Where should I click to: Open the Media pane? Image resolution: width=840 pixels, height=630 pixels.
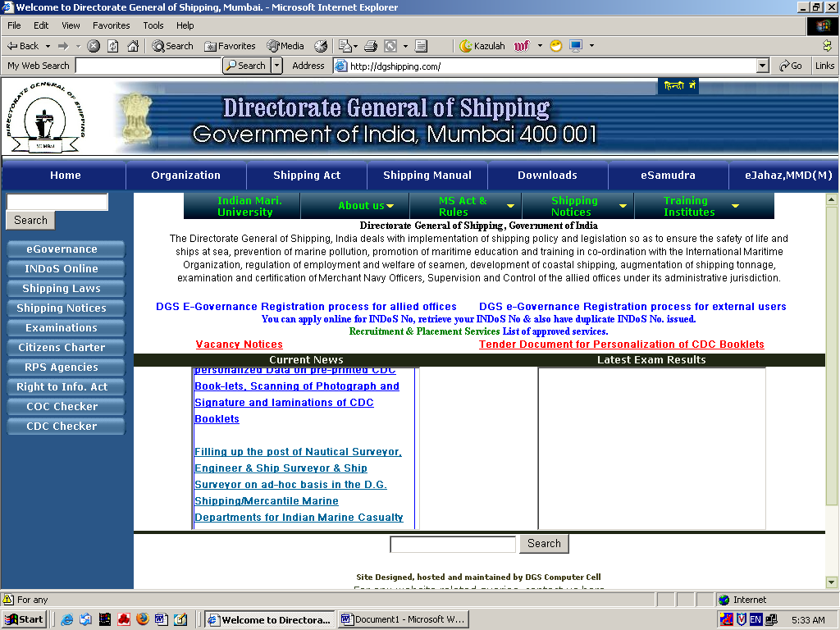click(x=285, y=46)
